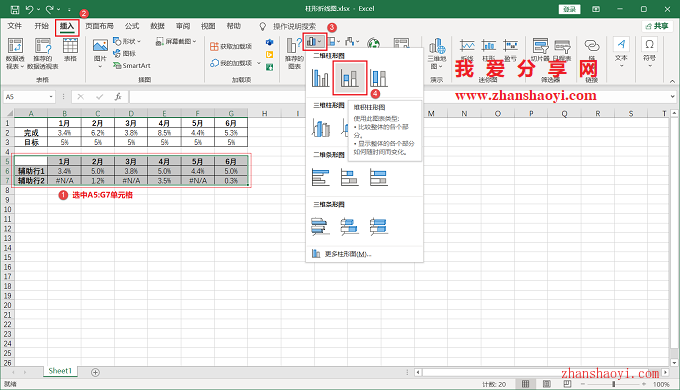Open Screenshot (屏幕截图) dropdown
The height and width of the screenshot is (390, 680).
pos(176,41)
